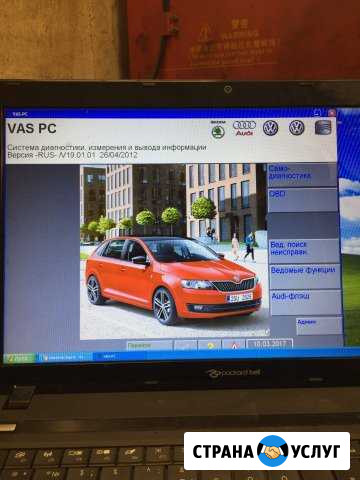Open Ведомые функции guided functions
The image size is (360, 480).
(305, 277)
